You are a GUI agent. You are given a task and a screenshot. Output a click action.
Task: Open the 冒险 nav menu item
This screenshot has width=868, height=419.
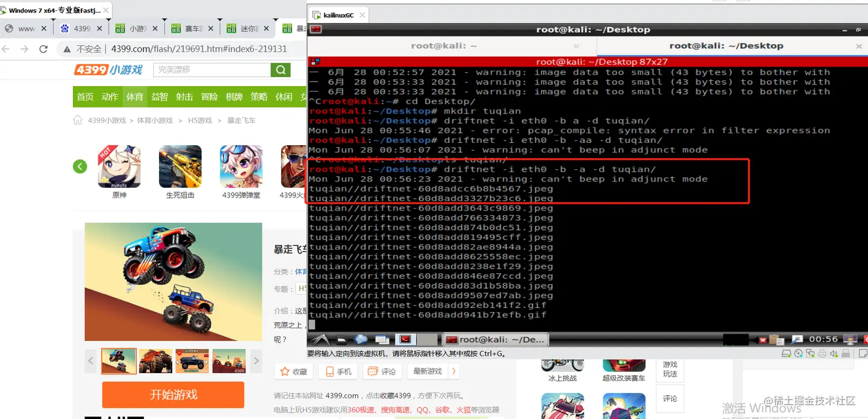pyautogui.click(x=210, y=97)
